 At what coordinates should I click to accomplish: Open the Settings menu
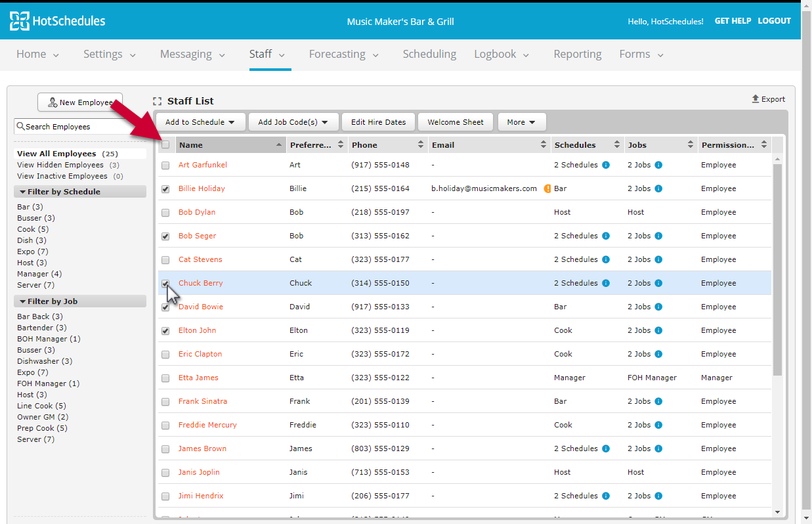tap(110, 55)
